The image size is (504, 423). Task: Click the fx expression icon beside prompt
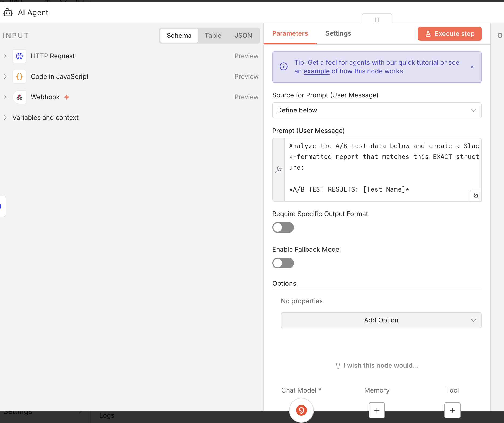(x=278, y=169)
